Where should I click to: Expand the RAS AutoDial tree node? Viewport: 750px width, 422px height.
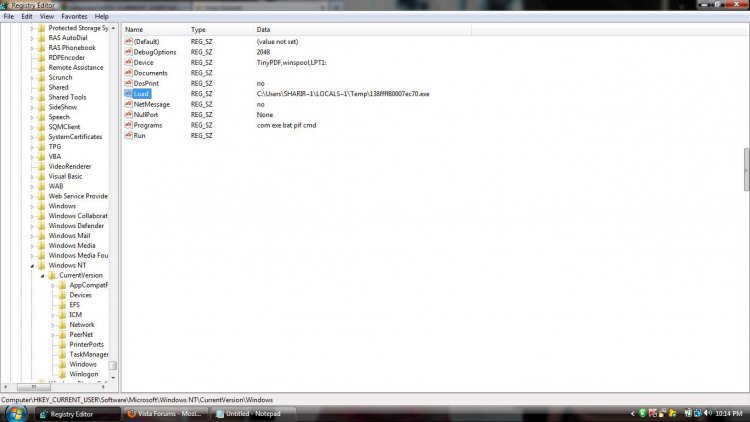[32, 38]
